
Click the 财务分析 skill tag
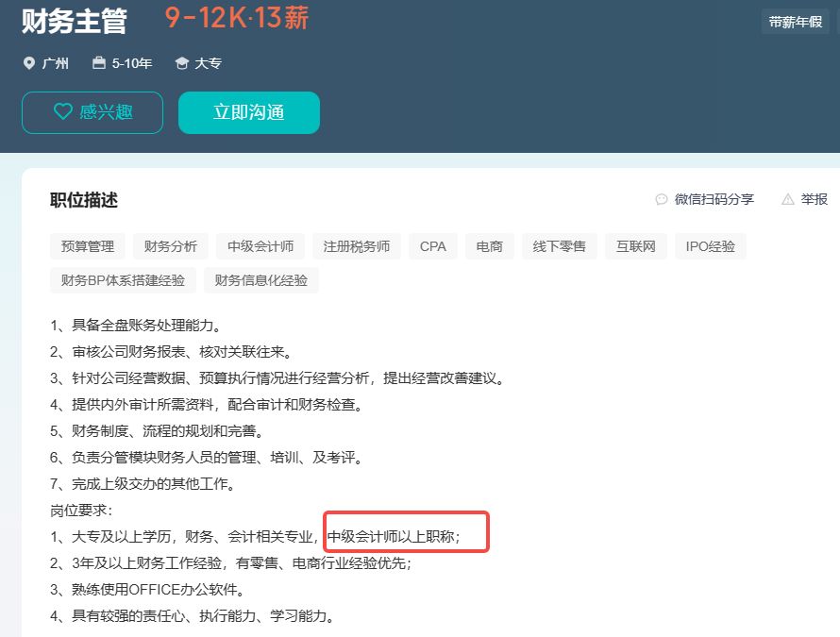click(170, 245)
